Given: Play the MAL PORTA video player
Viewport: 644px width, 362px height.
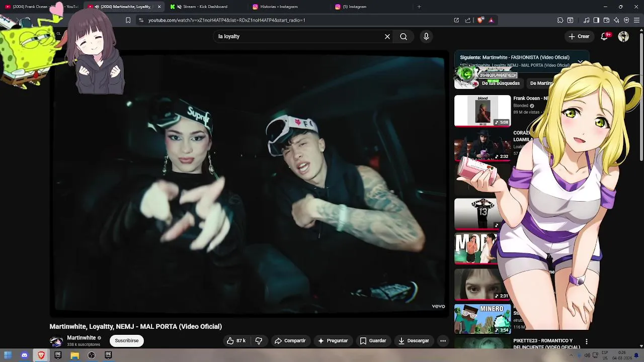Looking at the screenshot, I should pyautogui.click(x=249, y=184).
